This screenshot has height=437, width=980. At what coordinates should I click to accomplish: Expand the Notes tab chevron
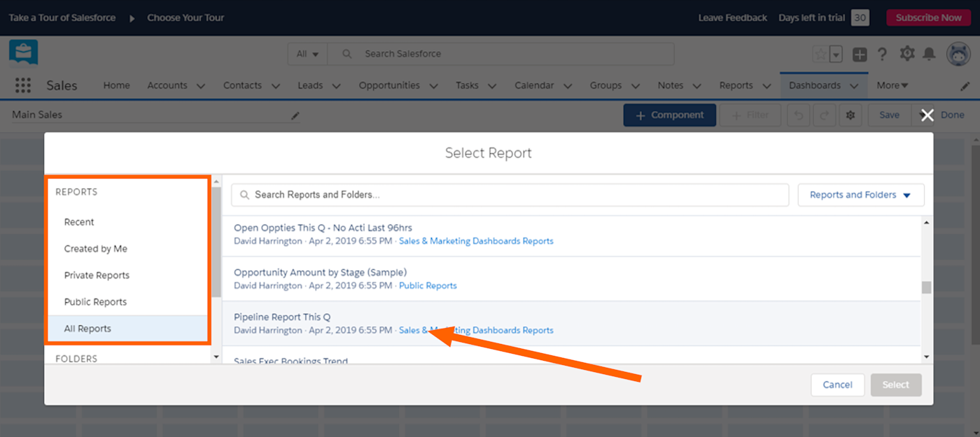(696, 86)
